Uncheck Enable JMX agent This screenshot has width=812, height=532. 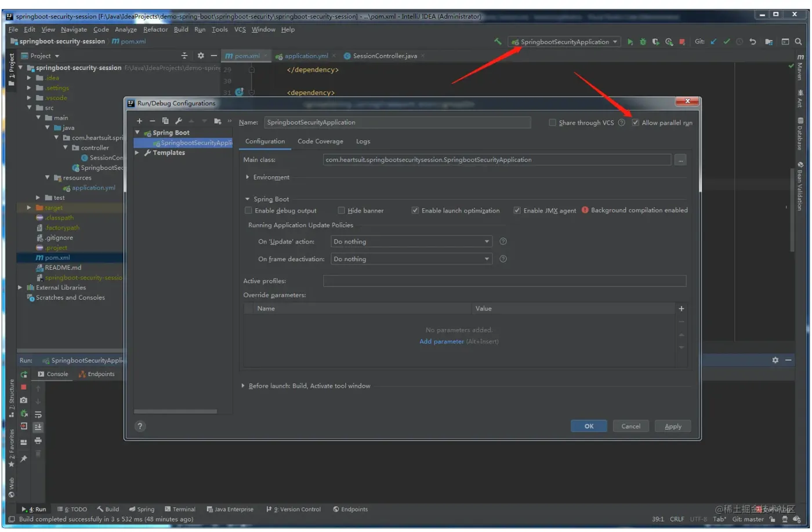coord(517,210)
